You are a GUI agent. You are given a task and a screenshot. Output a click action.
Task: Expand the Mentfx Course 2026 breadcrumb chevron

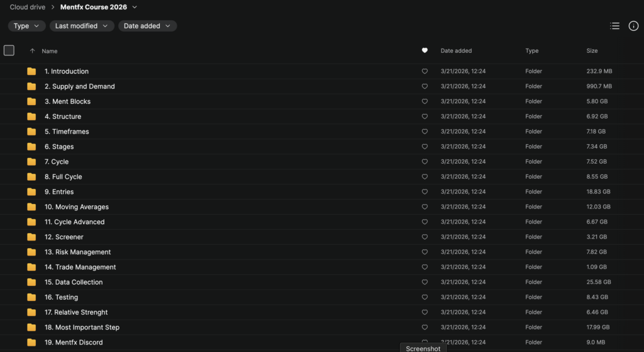pos(135,8)
